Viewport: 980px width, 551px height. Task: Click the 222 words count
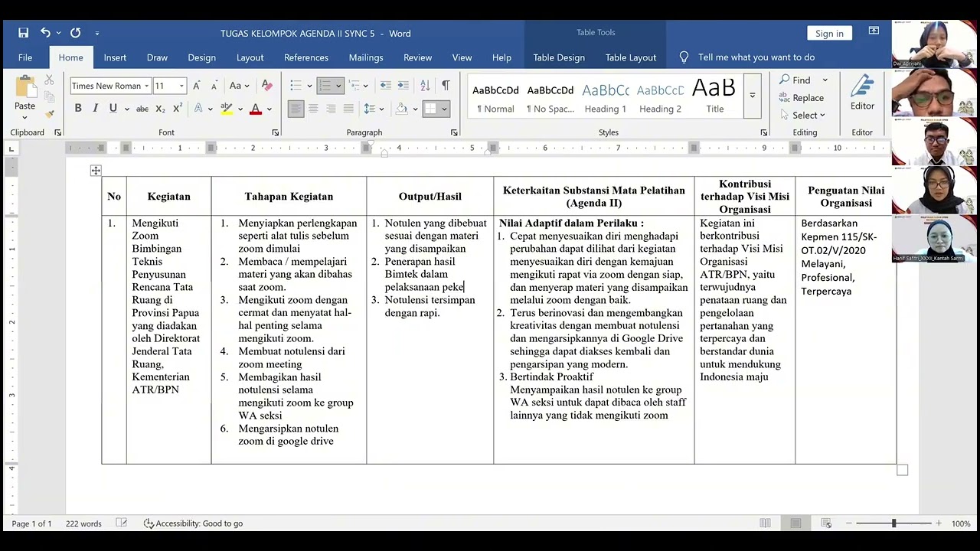(83, 523)
